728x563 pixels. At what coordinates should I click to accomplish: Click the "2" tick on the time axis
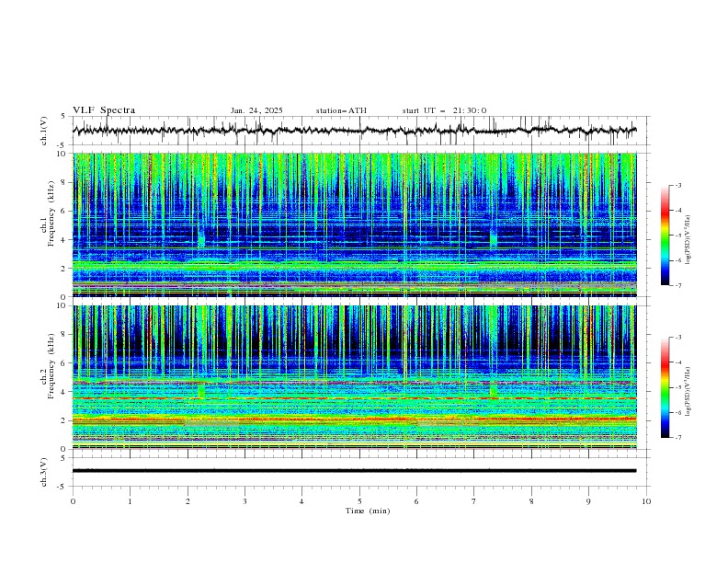188,501
